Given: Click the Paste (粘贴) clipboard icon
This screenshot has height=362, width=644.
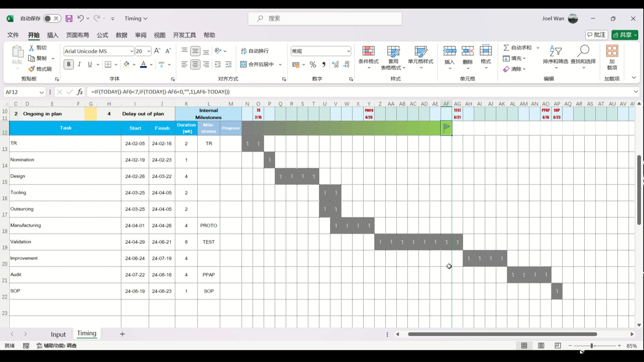Looking at the screenshot, I should [17, 52].
